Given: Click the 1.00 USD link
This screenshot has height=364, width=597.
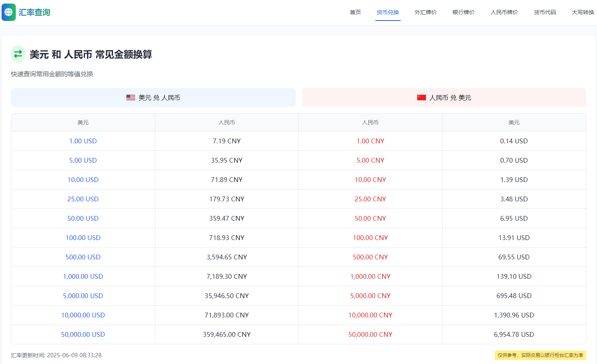Looking at the screenshot, I should pos(83,141).
